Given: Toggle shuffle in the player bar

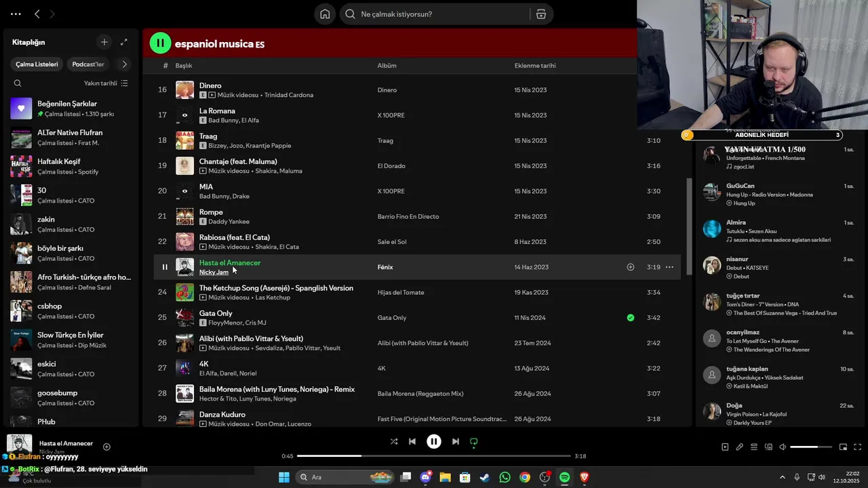Looking at the screenshot, I should (394, 441).
